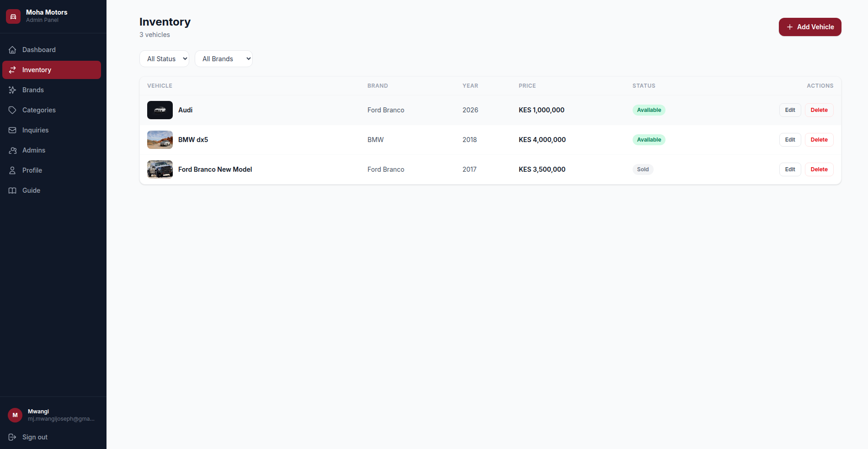Open the Guide label
The height and width of the screenshot is (449, 868).
tap(31, 190)
